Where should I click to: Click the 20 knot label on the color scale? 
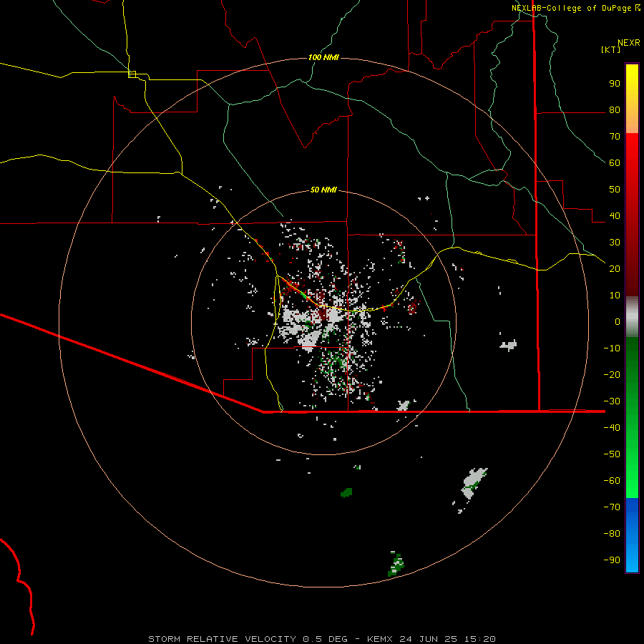click(x=615, y=268)
